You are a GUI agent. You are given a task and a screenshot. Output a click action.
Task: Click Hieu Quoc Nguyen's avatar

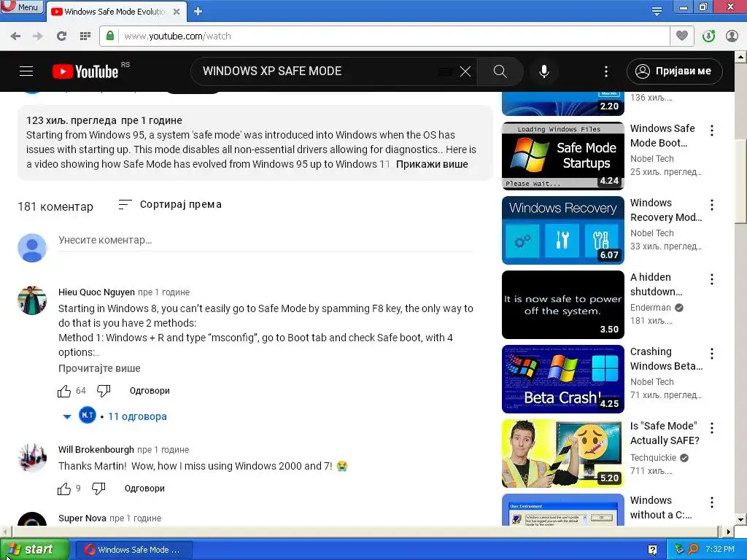(x=32, y=300)
